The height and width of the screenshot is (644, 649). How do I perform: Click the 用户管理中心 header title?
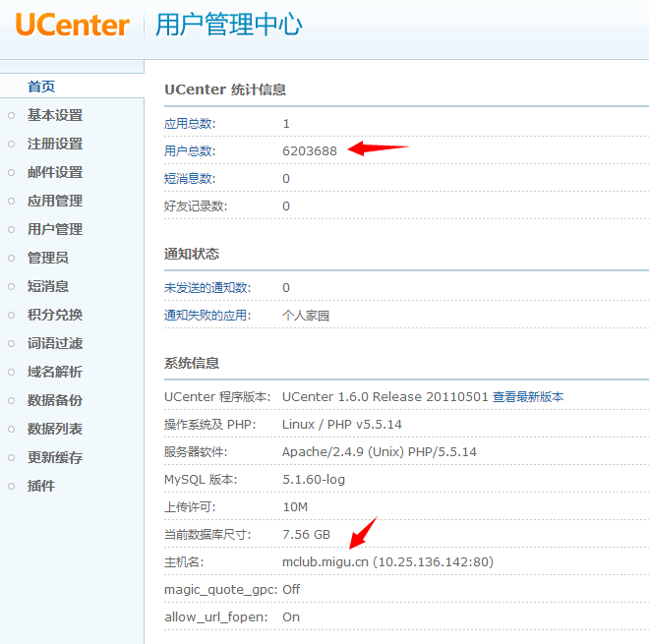coord(228,25)
